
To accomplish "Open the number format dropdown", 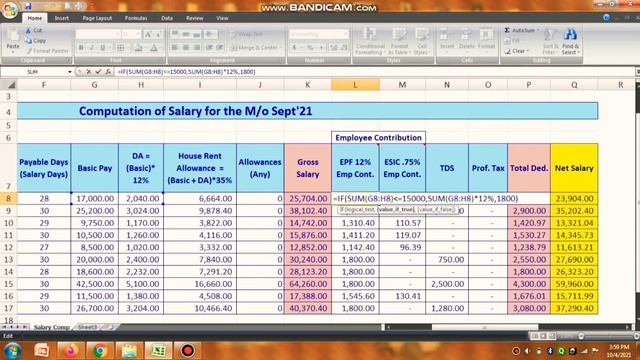I will coord(345,34).
